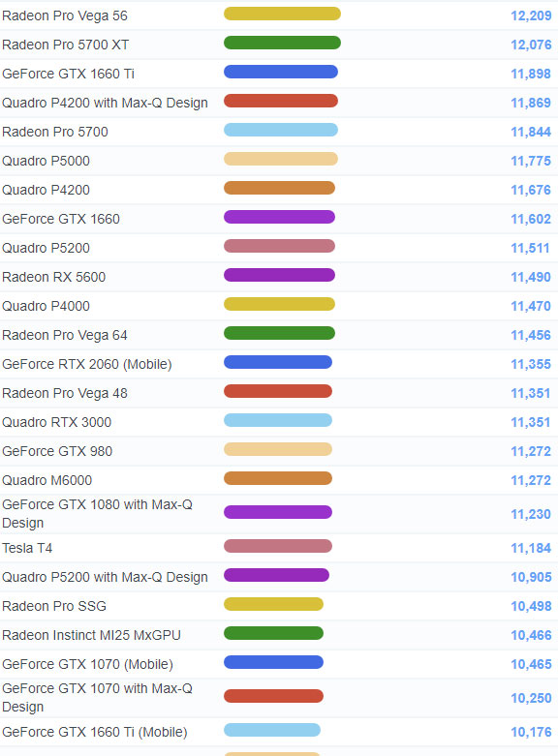
Task: Open the Radeon Pro Vega 48 entry
Action: (65, 393)
